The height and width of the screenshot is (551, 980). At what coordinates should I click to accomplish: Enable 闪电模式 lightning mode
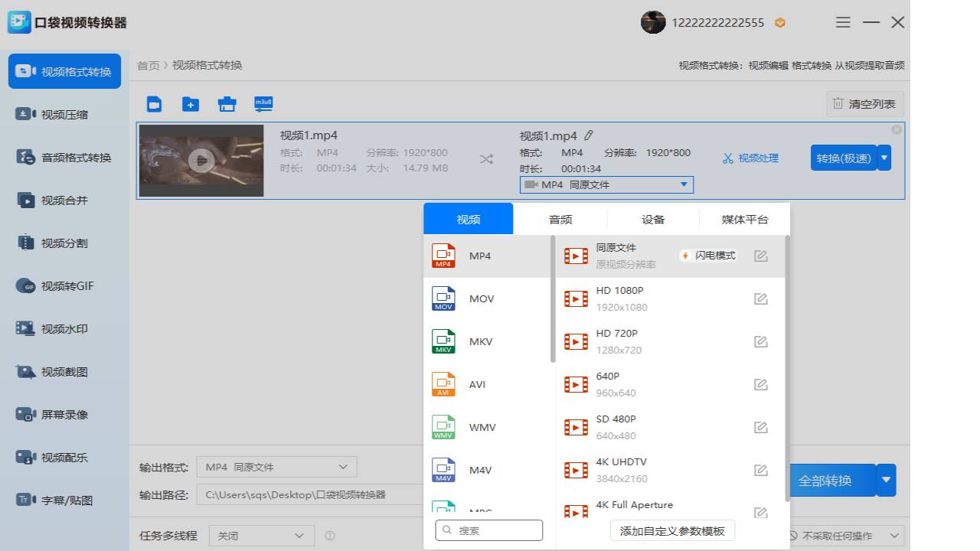(707, 255)
